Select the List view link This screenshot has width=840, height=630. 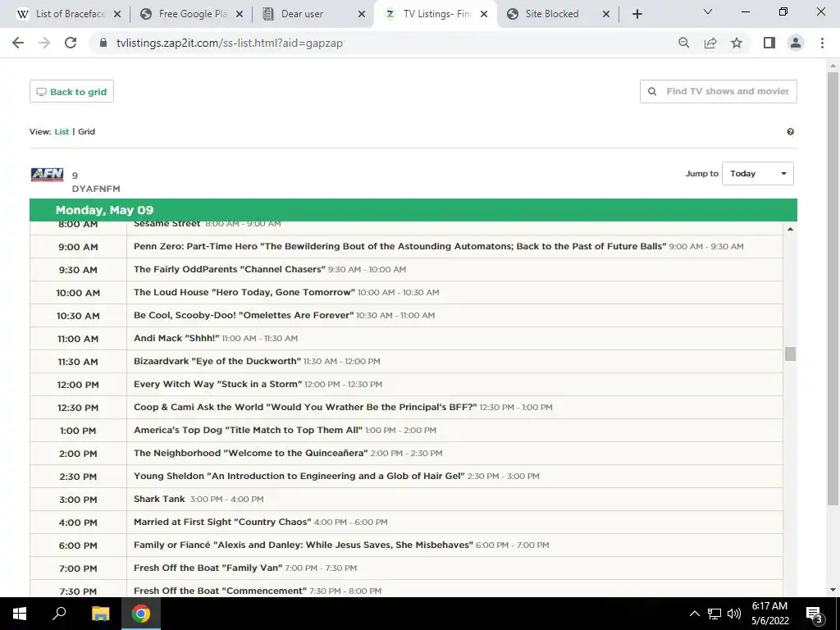pos(62,132)
